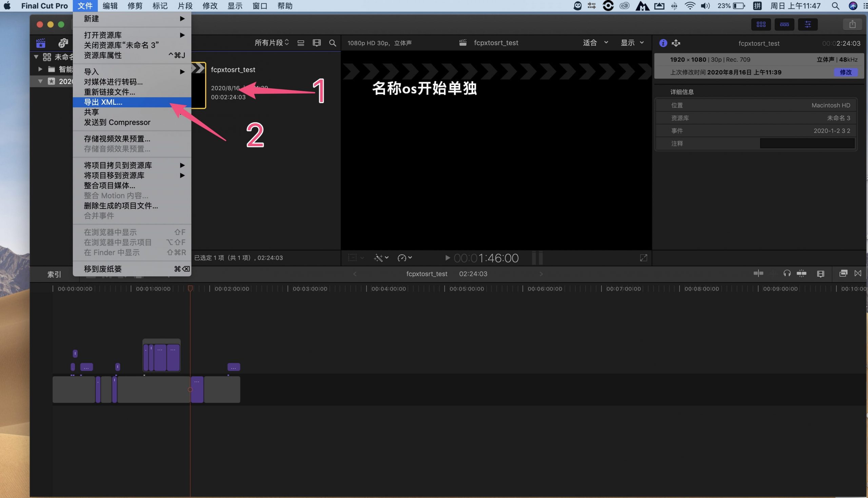This screenshot has width=868, height=498.
Task: Open the 帮助 menu
Action: pyautogui.click(x=285, y=6)
